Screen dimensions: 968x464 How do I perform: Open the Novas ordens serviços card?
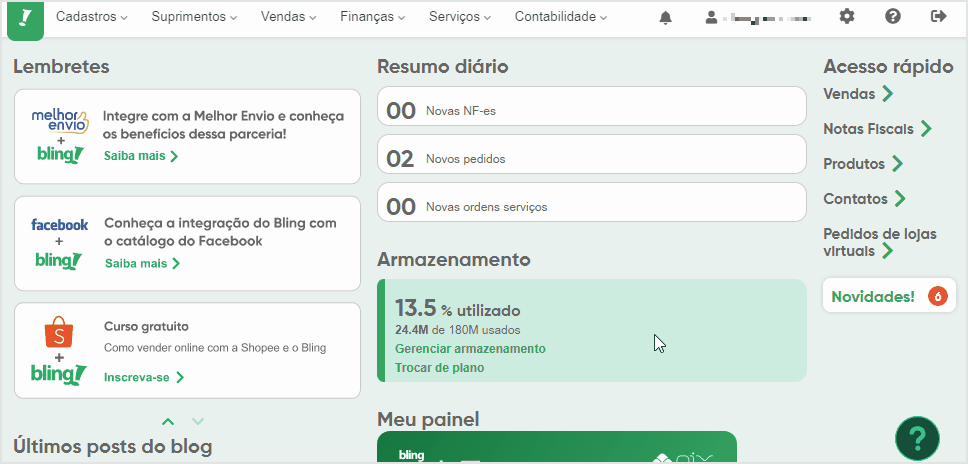[591, 202]
